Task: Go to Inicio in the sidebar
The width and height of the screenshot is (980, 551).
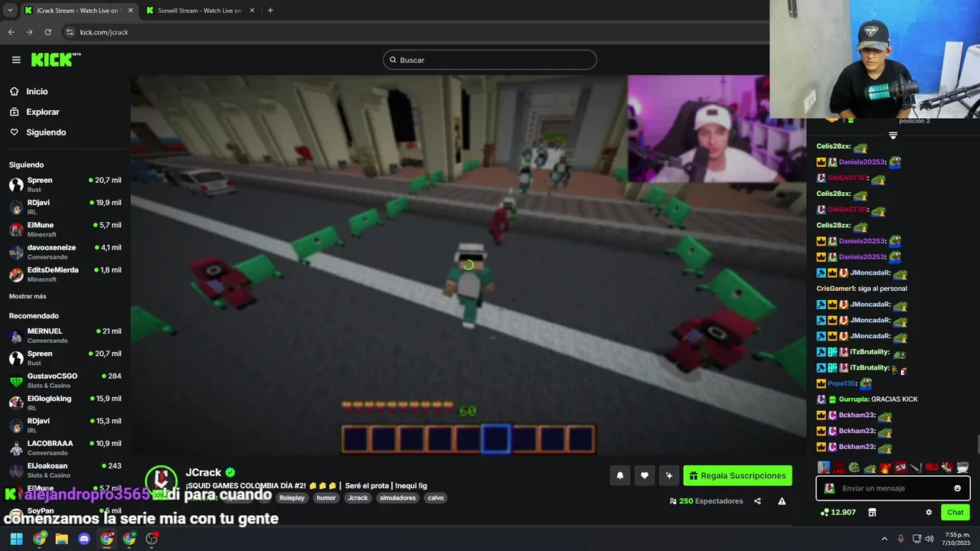Action: click(x=37, y=92)
